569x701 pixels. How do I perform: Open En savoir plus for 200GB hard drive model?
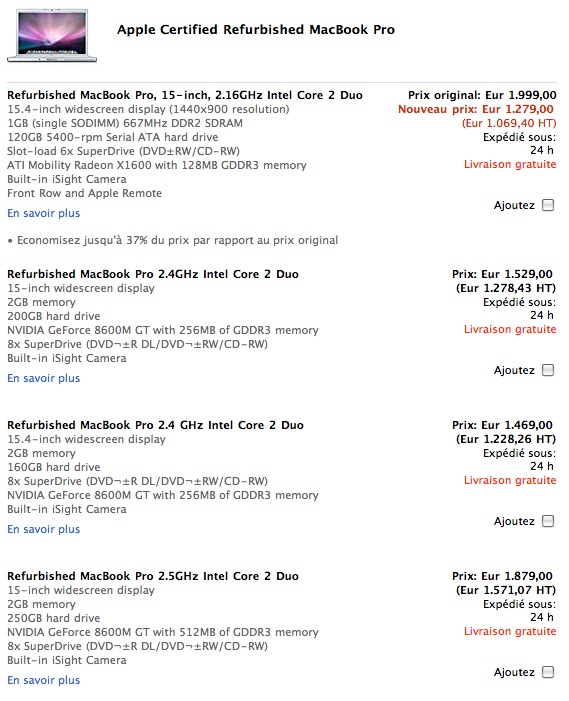[43, 378]
